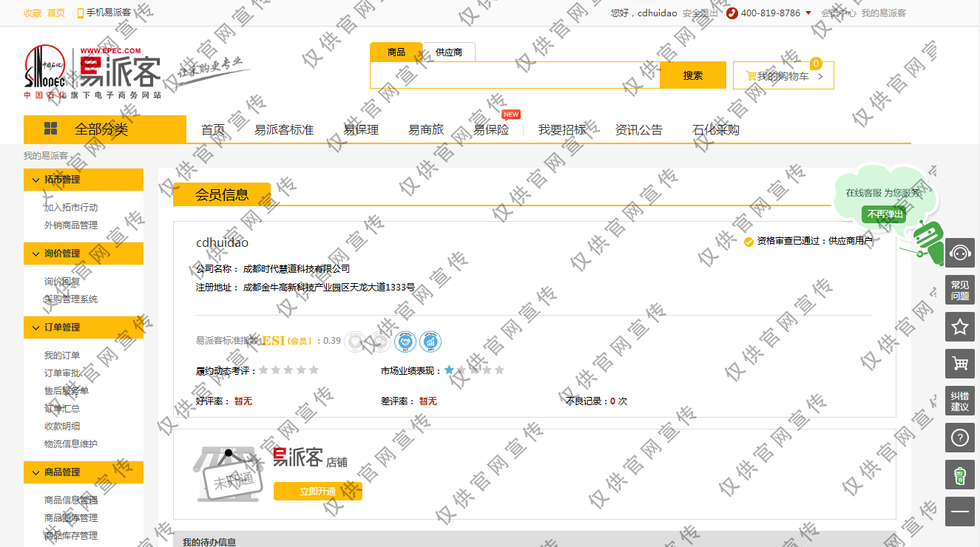The width and height of the screenshot is (980, 547).
Task: Open 商品图库管理 sidebar link
Action: coord(71,518)
